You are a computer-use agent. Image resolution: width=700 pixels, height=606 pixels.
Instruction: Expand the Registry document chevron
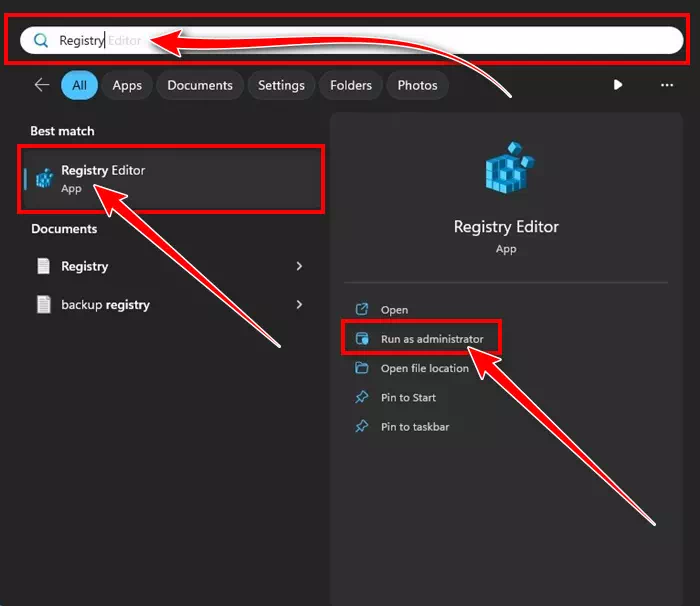(x=299, y=266)
